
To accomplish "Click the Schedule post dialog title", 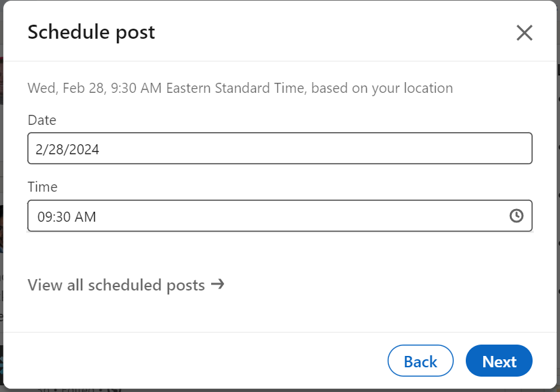I will (x=91, y=32).
